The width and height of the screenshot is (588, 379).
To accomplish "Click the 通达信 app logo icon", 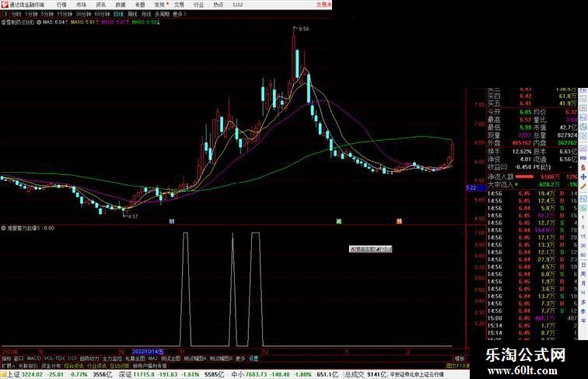I will point(5,4).
